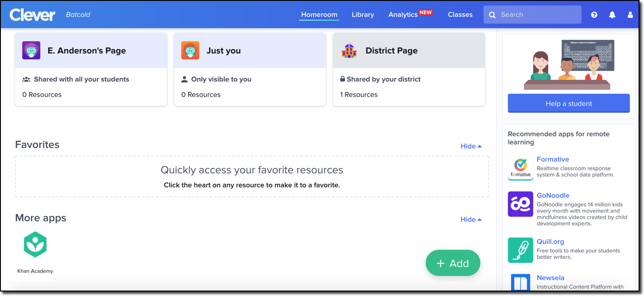This screenshot has width=644, height=296.
Task: Open the Newsela link
Action: point(550,278)
